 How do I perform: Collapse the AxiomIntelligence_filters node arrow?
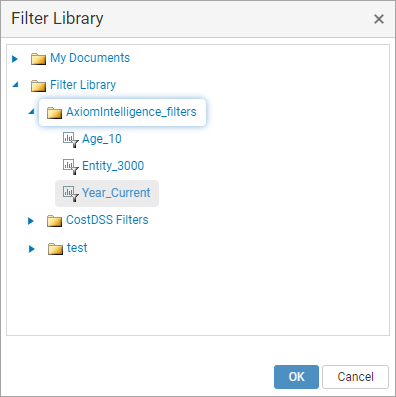coord(31,112)
